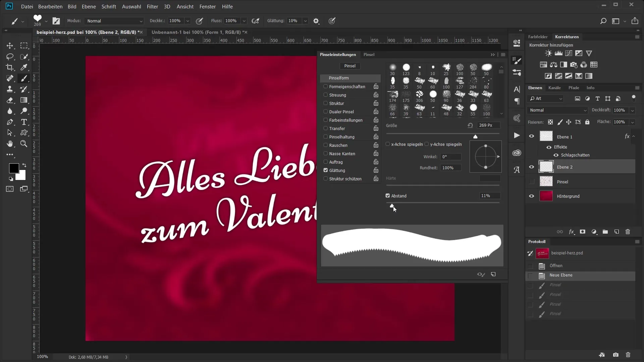Open the Modus blend mode dropdown
Viewport: 644px width, 362px height.
click(114, 21)
